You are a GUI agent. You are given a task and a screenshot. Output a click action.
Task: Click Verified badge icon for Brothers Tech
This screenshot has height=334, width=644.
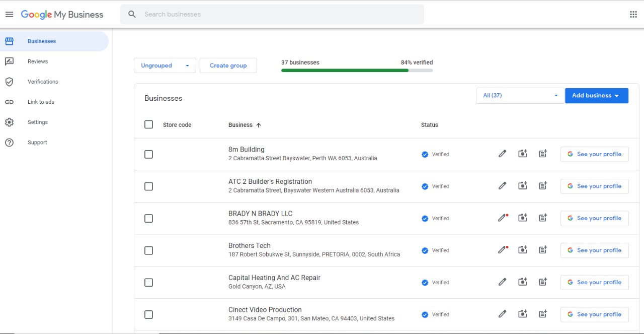pyautogui.click(x=425, y=250)
